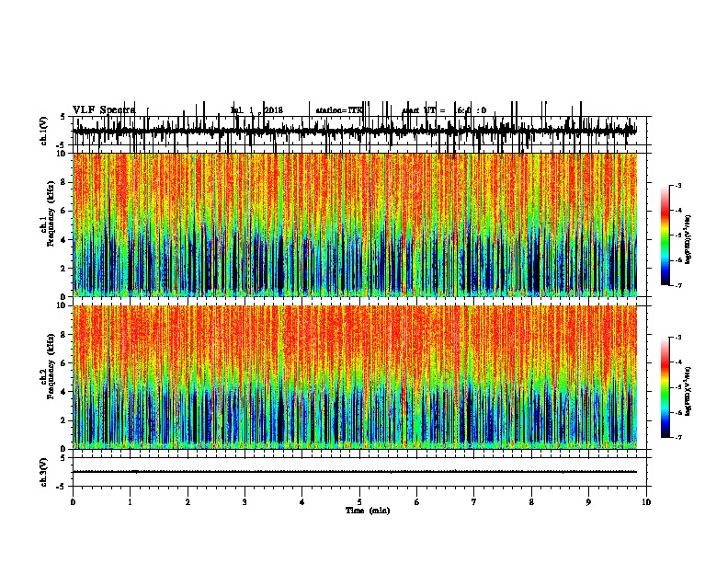The height and width of the screenshot is (563, 728).
Task: Click the ch.2 spectrogram color scale bar
Action: pyautogui.click(x=665, y=387)
